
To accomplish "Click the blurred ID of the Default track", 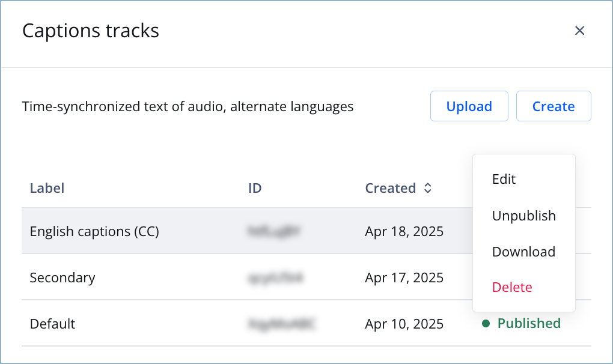I will click(x=281, y=324).
